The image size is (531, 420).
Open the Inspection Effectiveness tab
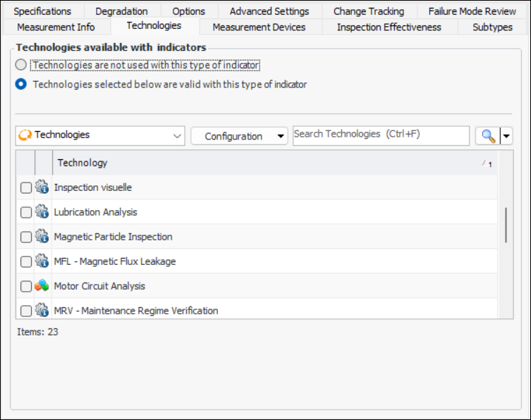pyautogui.click(x=389, y=27)
